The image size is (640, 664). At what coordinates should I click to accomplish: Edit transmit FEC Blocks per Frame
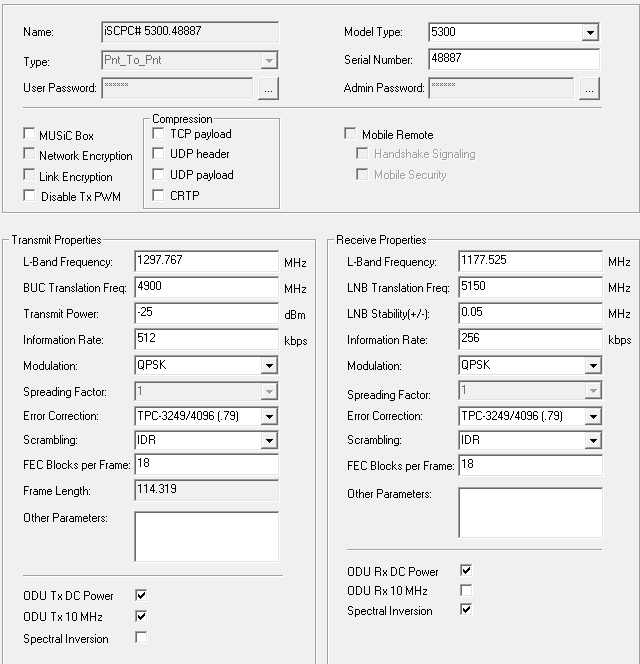(x=207, y=464)
